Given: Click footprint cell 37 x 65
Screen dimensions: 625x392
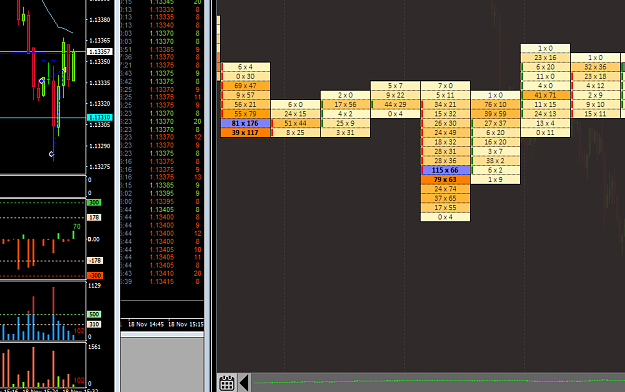Looking at the screenshot, I should [x=446, y=198].
